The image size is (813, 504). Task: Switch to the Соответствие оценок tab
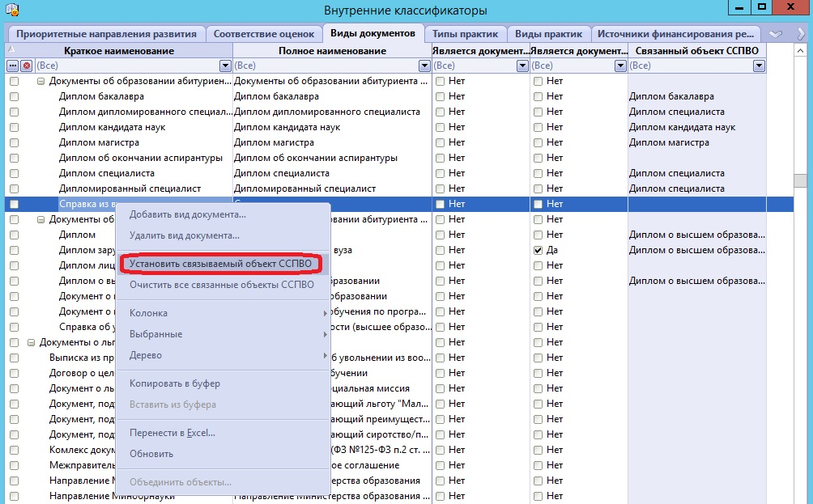[264, 34]
